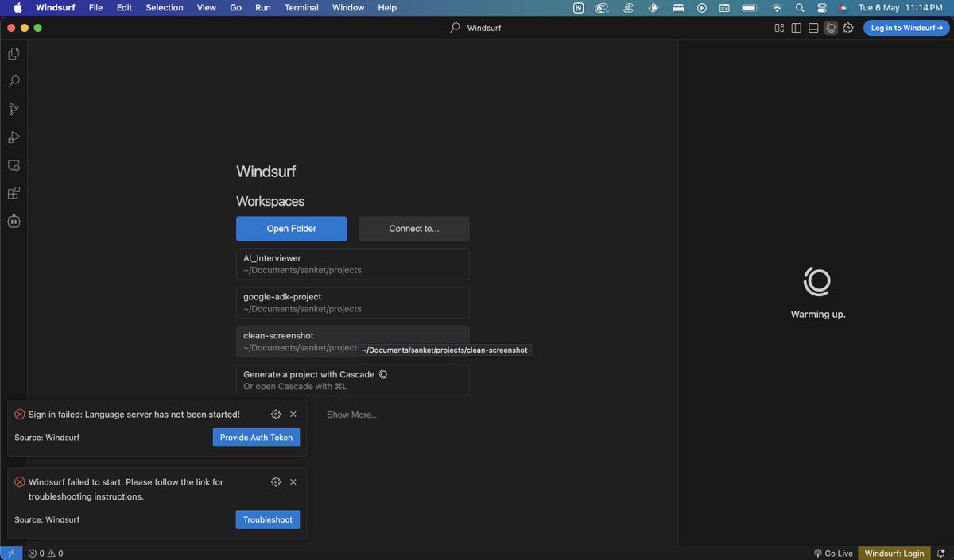Viewport: 954px width, 560px height.
Task: Open the Remote Explorer view
Action: pos(14,165)
